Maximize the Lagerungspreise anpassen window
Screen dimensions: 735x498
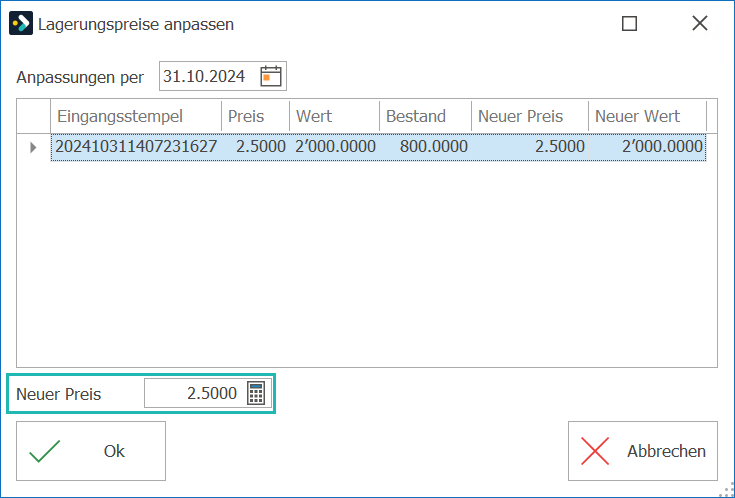tap(629, 23)
